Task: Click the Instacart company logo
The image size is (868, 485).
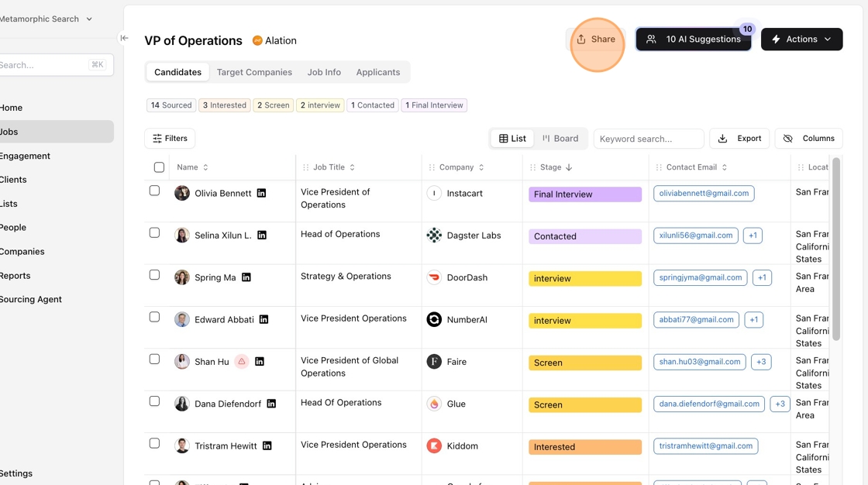Action: [x=434, y=193]
